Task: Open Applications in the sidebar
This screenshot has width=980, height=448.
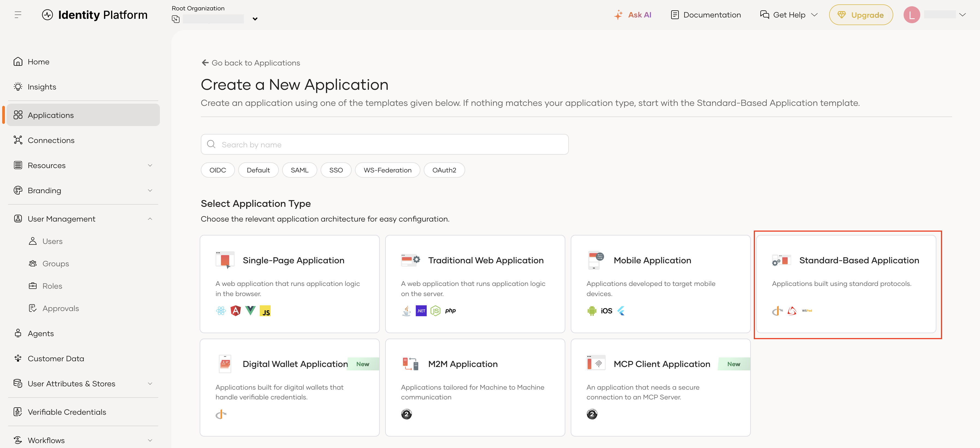Action: pyautogui.click(x=83, y=115)
